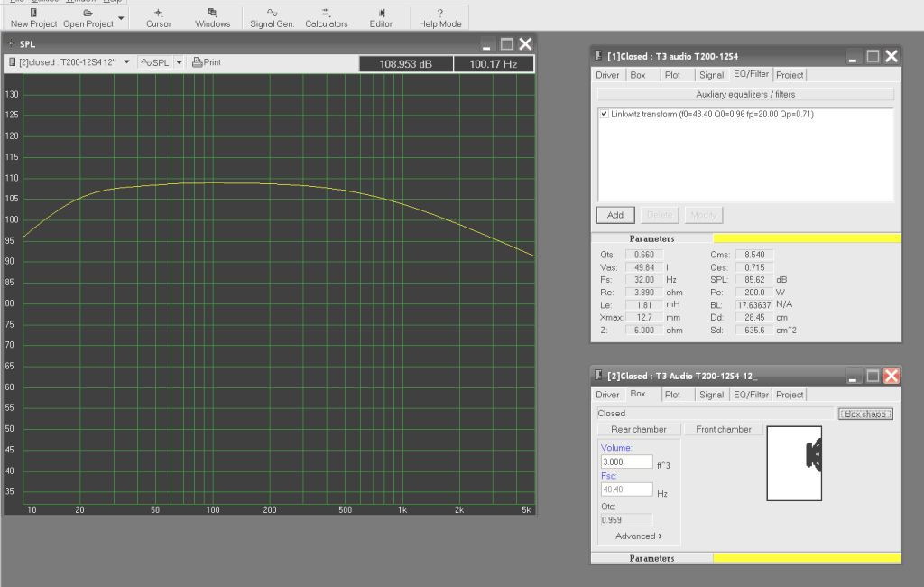Expand the Open Project dropdown arrow
This screenshot has width=924, height=587.
[121, 18]
